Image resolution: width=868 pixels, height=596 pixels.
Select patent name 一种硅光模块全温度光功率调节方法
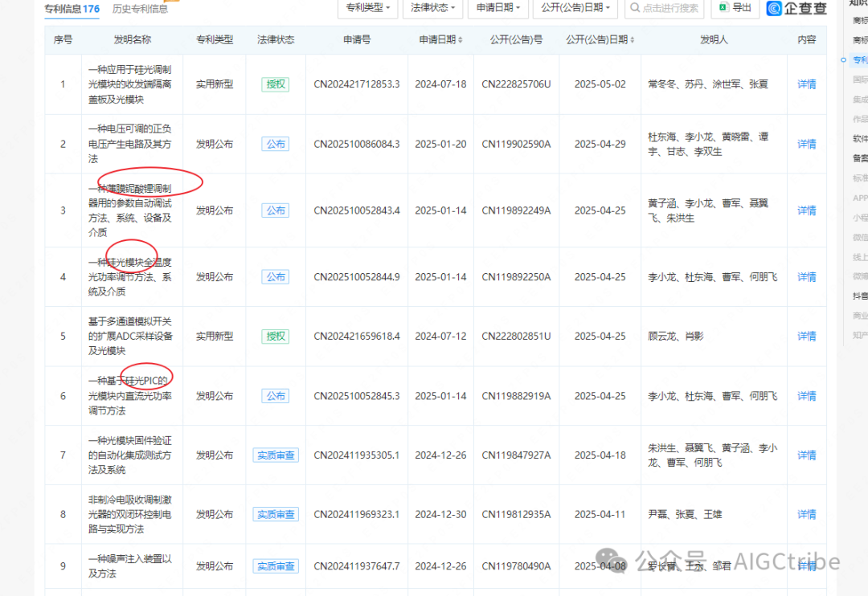click(130, 276)
